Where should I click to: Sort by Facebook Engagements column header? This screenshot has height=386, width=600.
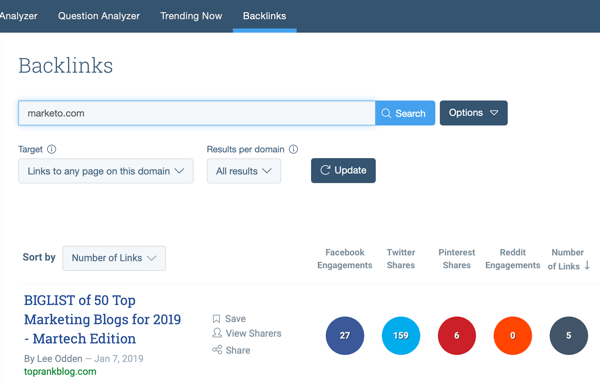[345, 259]
